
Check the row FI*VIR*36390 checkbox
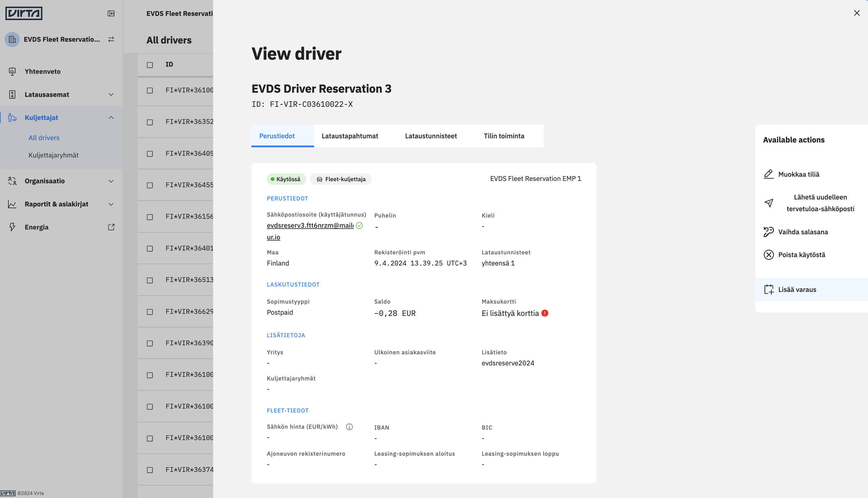150,343
